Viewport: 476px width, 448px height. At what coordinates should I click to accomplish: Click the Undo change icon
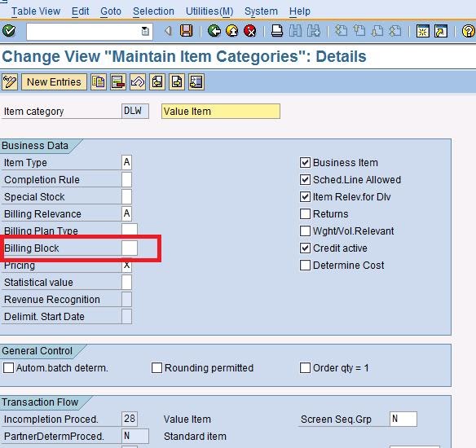[x=138, y=82]
